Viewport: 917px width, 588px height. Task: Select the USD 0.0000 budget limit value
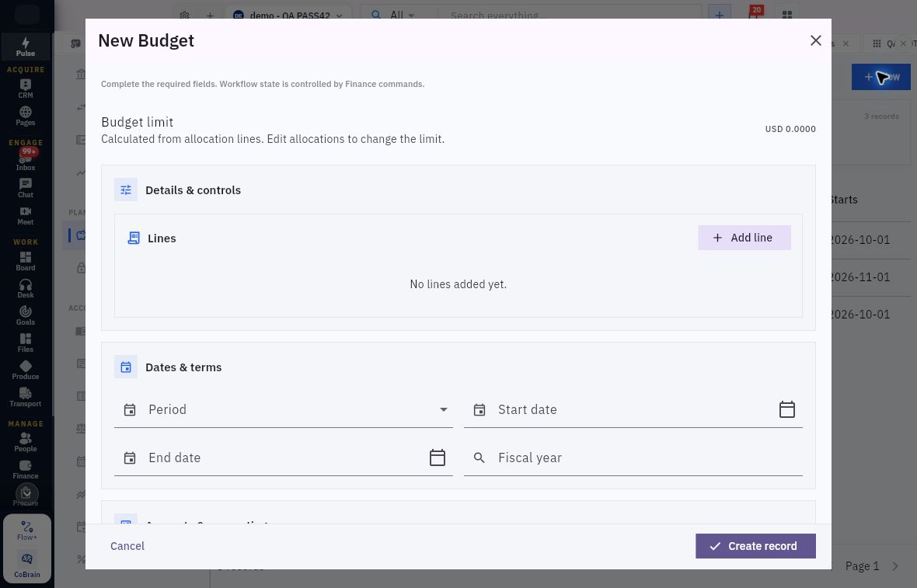point(790,129)
